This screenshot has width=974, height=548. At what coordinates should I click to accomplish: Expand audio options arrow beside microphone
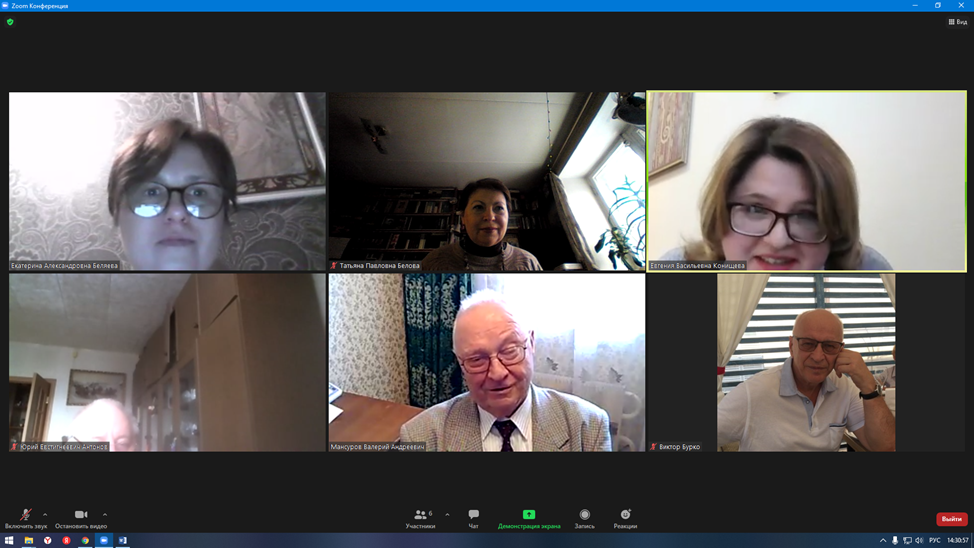point(45,515)
